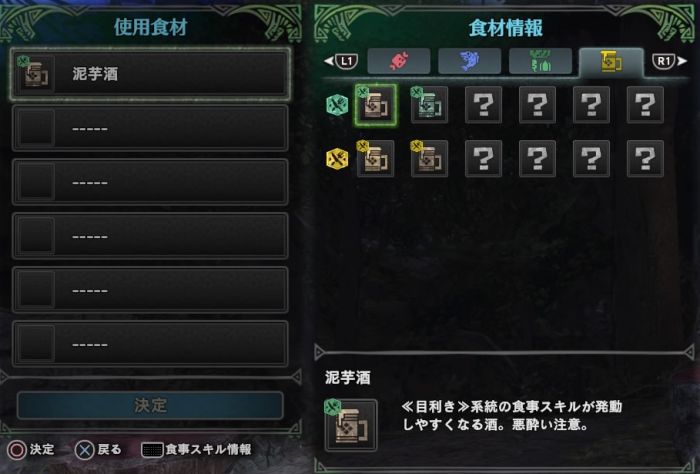Screen dimensions: 700x474
Task: Click the yellow hexagon skill category icon
Action: point(337,159)
